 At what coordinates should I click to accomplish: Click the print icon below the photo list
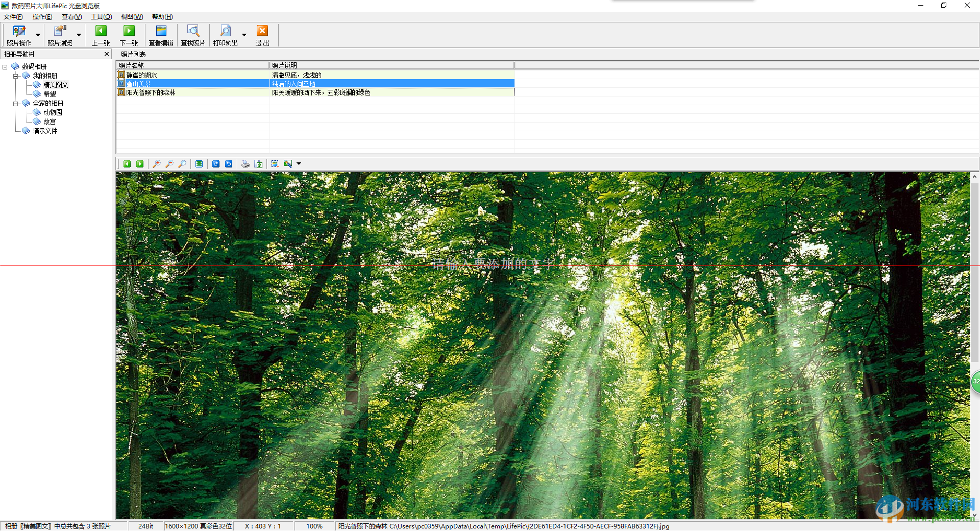(x=246, y=164)
